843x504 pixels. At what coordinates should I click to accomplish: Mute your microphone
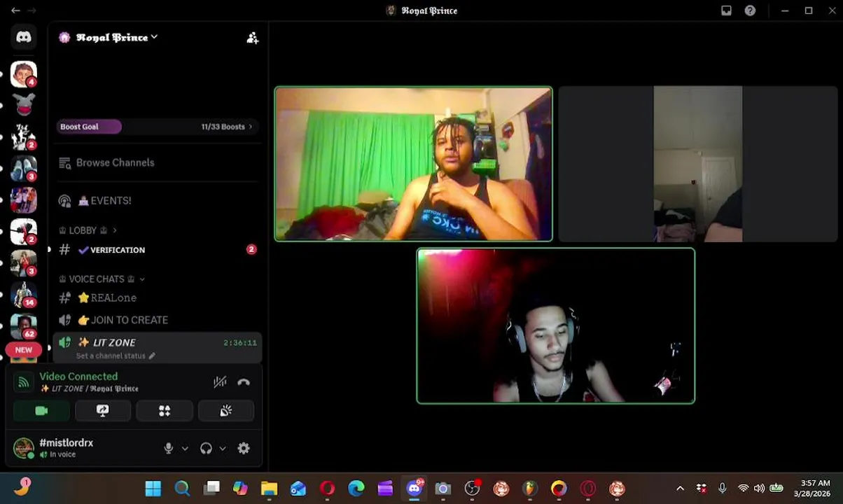(168, 449)
